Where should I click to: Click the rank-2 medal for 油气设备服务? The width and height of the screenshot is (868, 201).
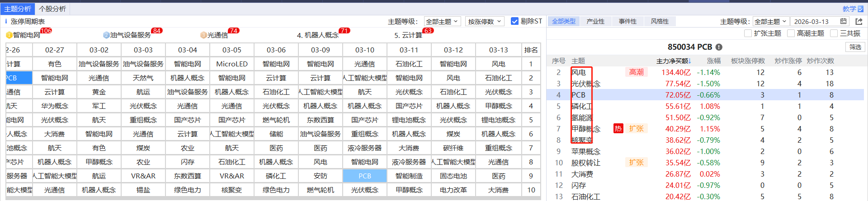click(x=106, y=35)
